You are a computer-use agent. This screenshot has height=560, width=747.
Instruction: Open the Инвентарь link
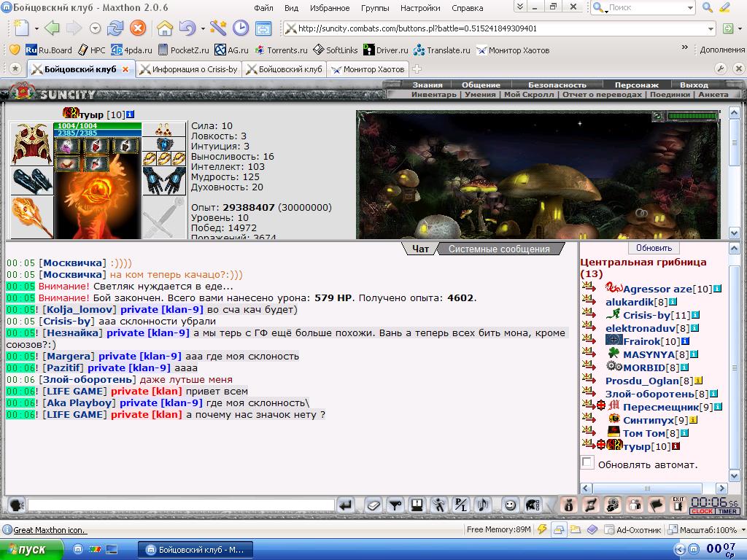(433, 94)
